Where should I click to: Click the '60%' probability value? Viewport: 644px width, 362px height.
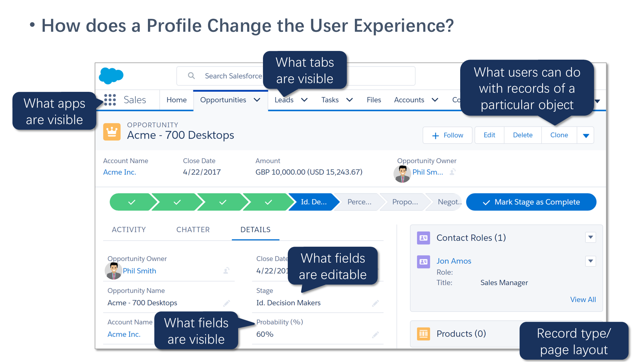pyautogui.click(x=265, y=335)
